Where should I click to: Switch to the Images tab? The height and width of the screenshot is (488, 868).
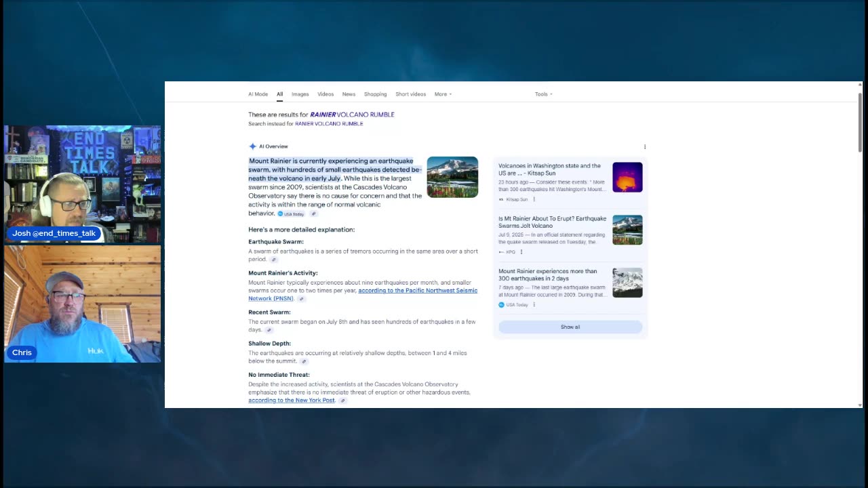[x=300, y=94]
